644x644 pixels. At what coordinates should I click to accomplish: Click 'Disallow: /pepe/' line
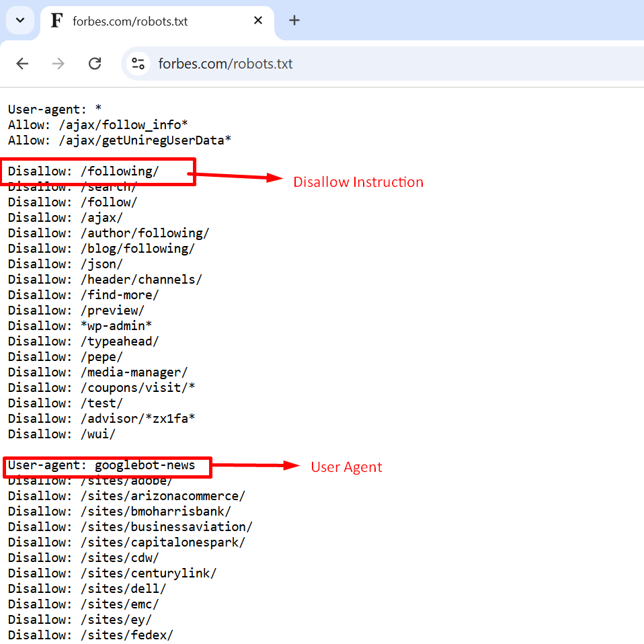pos(65,357)
